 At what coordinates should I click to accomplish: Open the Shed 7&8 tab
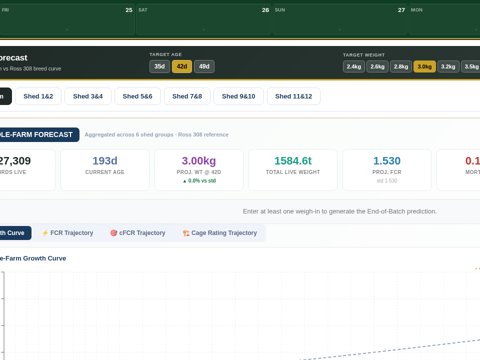click(x=187, y=96)
